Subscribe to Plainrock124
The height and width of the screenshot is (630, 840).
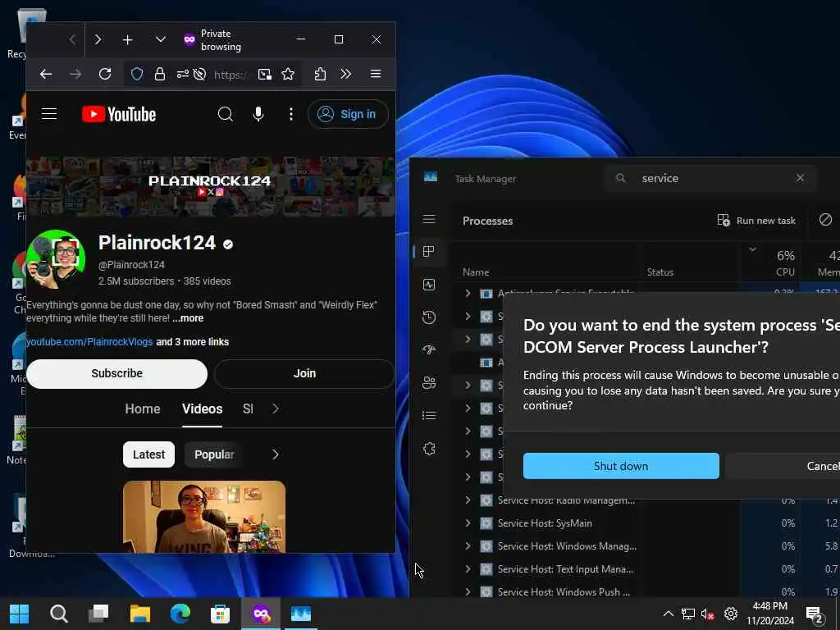(116, 373)
